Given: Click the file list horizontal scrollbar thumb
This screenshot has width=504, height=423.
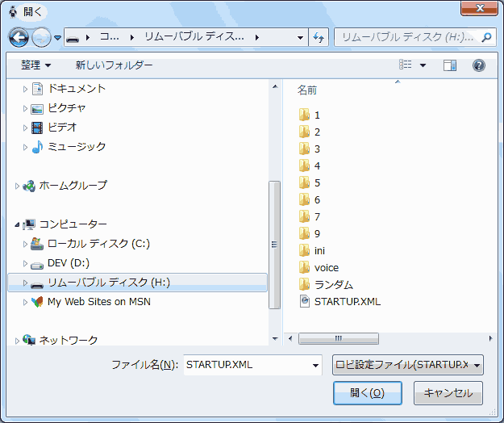Looking at the screenshot, I should (x=339, y=338).
